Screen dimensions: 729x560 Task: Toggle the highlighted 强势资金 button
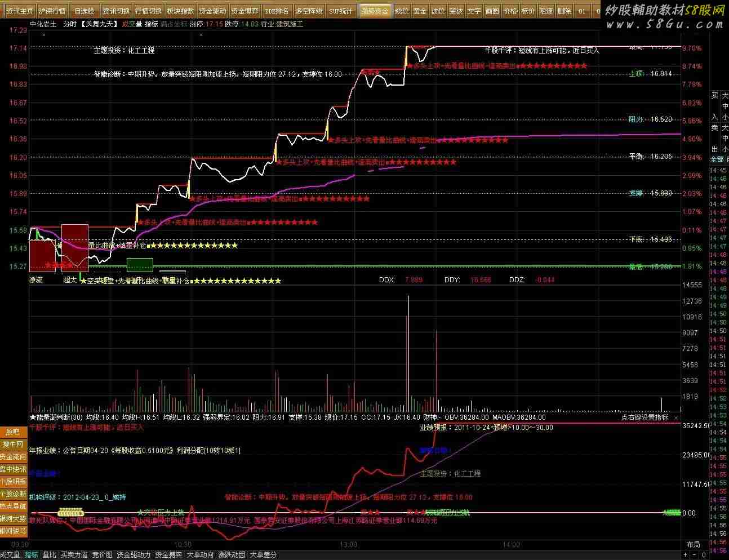(375, 11)
